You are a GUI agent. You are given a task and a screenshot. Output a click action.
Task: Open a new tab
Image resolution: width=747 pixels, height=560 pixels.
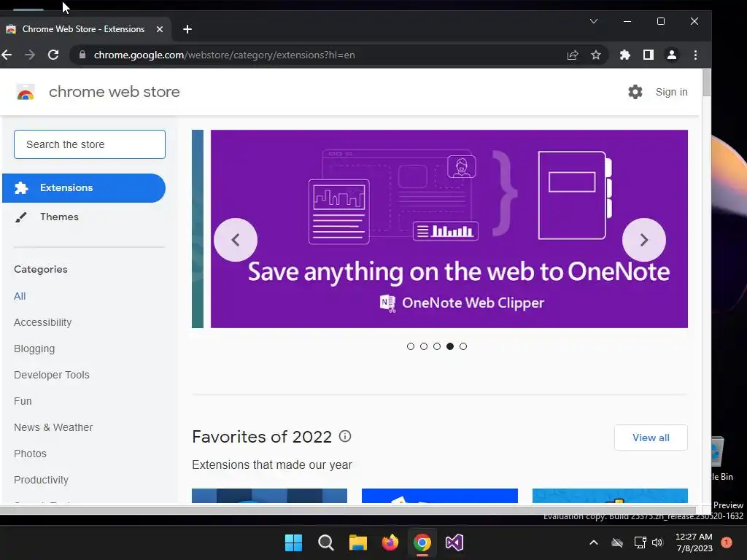coord(187,29)
